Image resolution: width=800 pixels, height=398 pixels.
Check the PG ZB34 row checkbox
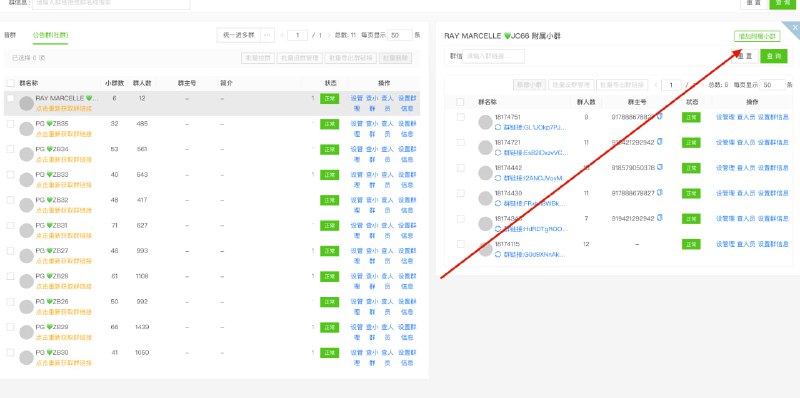tap(11, 149)
